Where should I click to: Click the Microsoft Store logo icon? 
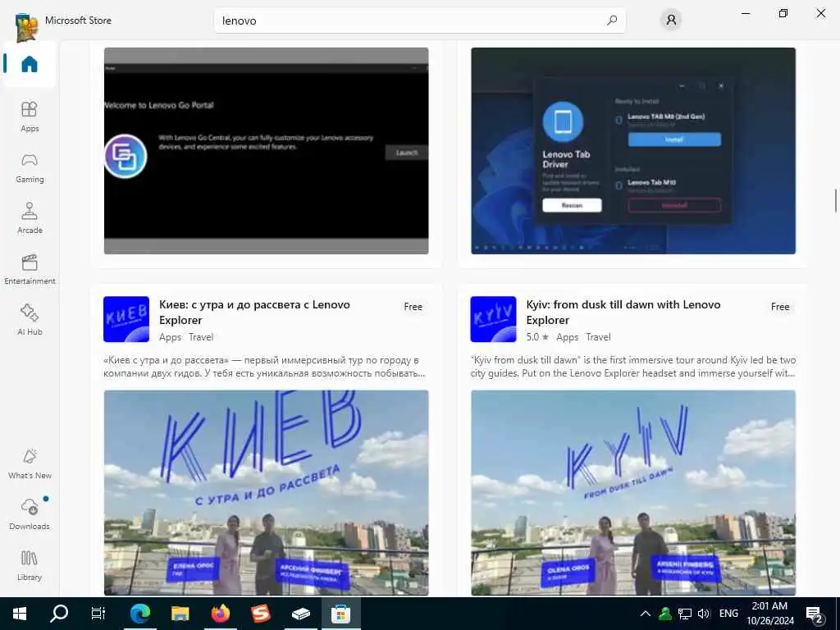(x=26, y=27)
